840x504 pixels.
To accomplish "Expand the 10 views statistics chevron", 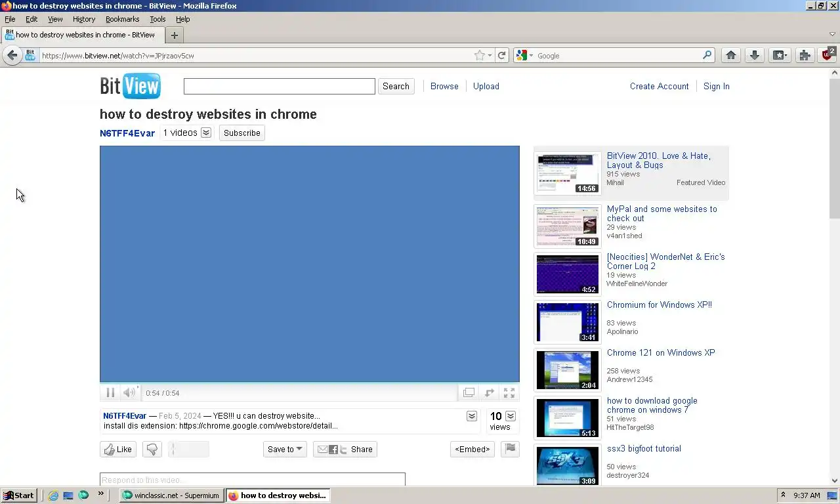I will pyautogui.click(x=511, y=416).
